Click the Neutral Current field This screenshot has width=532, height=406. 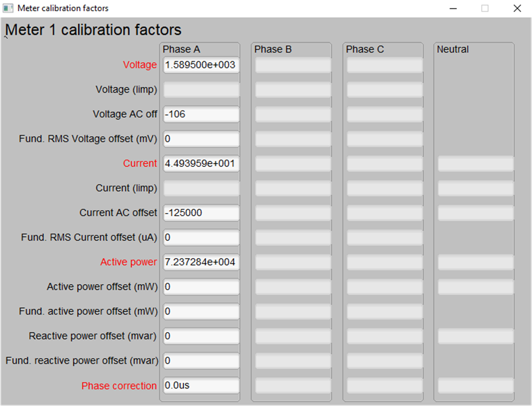(x=475, y=164)
